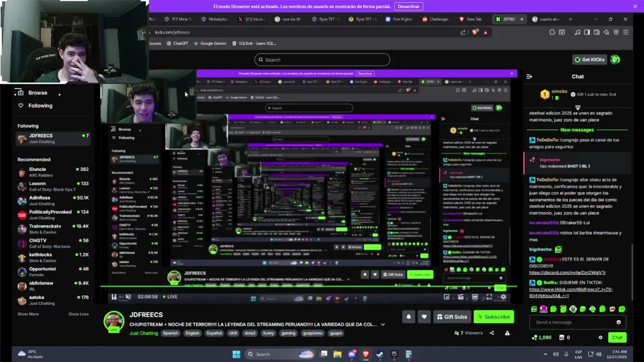Open the emoji picker in message box

619,322
